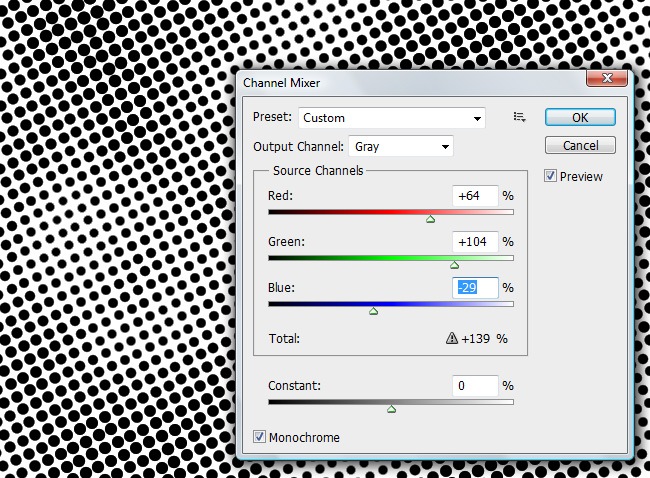Click the OK button
This screenshot has width=650, height=478.
[580, 117]
